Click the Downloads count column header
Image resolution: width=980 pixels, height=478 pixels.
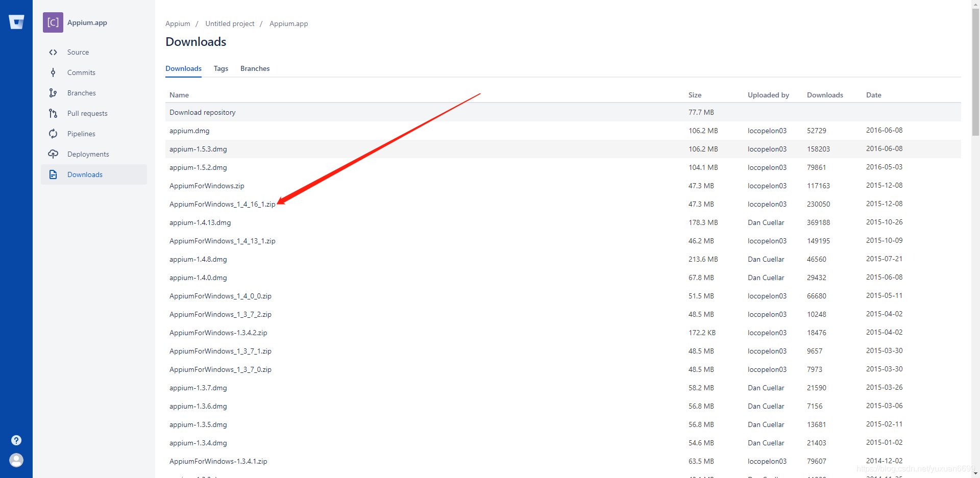pos(825,95)
